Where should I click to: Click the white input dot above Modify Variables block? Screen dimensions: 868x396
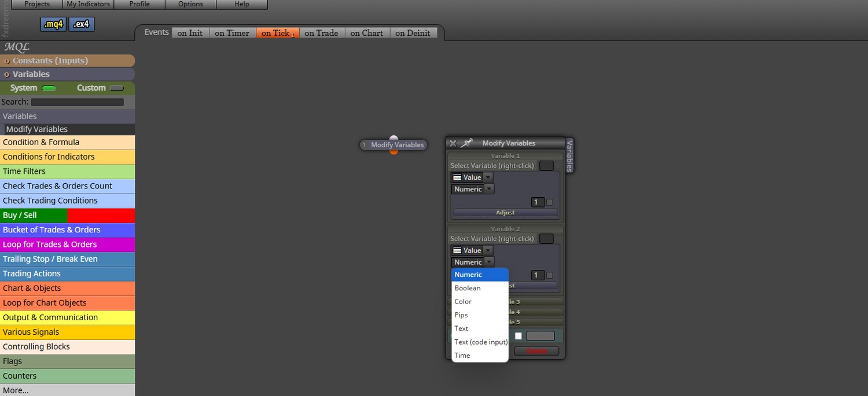(x=393, y=137)
